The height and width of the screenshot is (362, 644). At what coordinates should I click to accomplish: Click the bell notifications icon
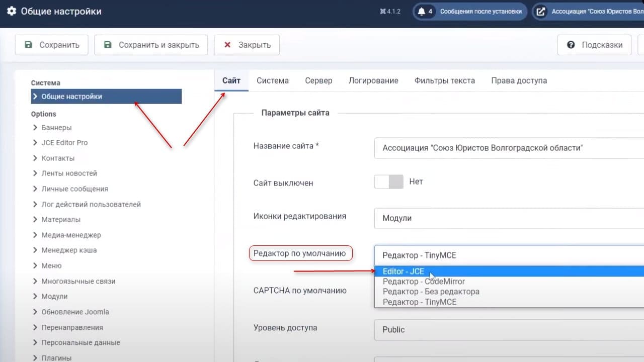point(422,12)
